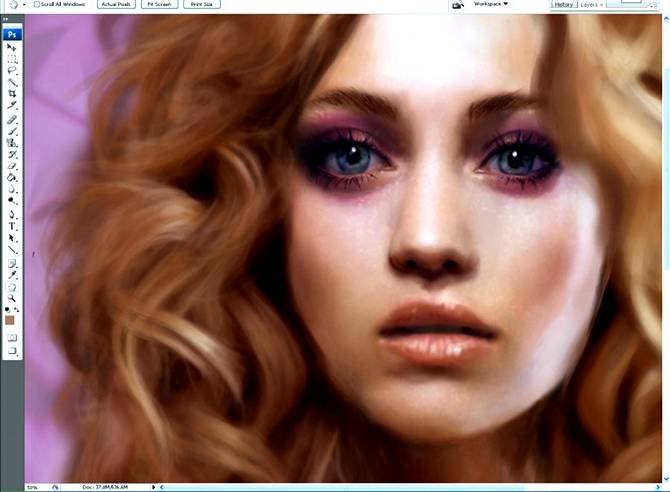Switch to the History tab
670x492 pixels.
pos(564,4)
